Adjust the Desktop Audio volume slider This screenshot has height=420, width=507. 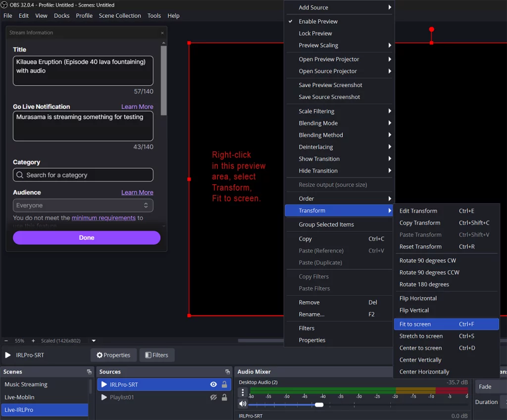click(x=319, y=405)
